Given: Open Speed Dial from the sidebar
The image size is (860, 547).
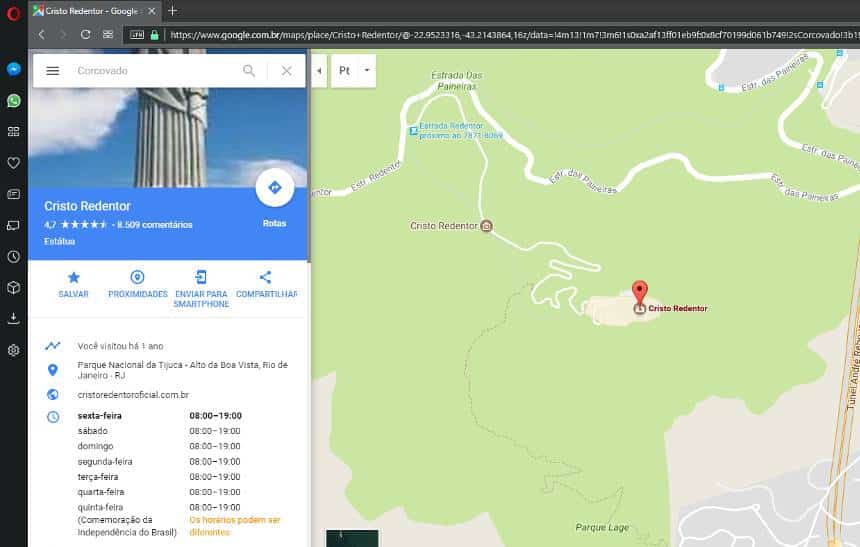Looking at the screenshot, I should tap(14, 132).
